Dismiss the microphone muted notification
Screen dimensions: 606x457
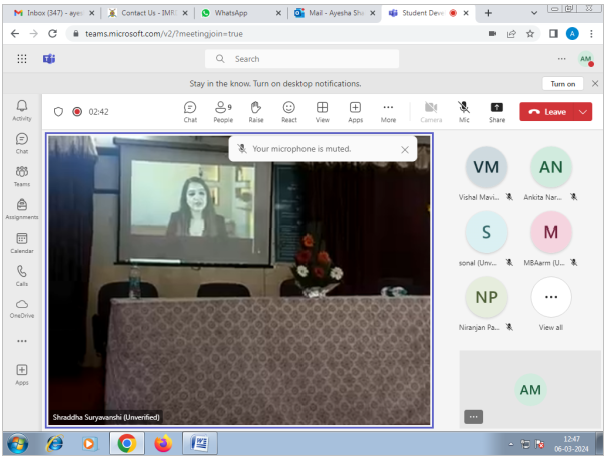405,149
